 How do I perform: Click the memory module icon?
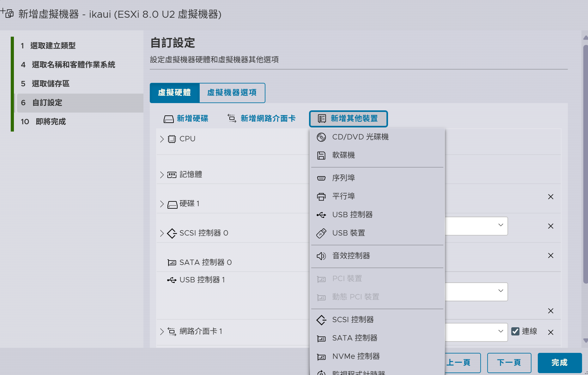(x=172, y=175)
